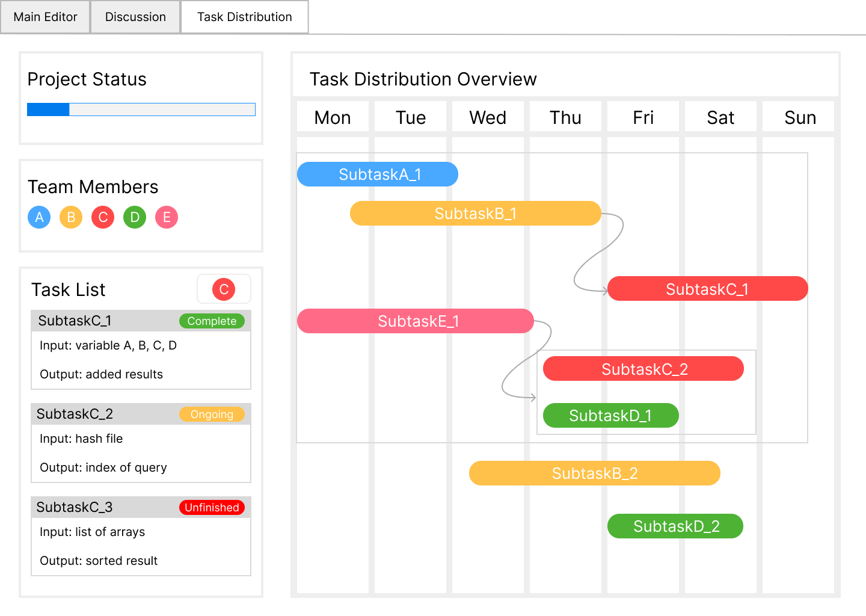Select the SubtaskD_2 bar in the chart
This screenshot has height=616, width=866.
[675, 526]
